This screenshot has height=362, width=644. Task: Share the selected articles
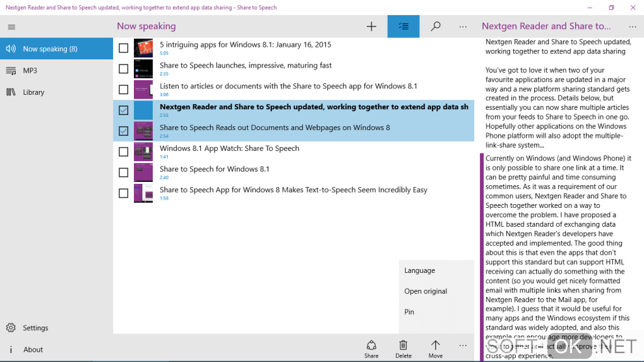click(371, 349)
